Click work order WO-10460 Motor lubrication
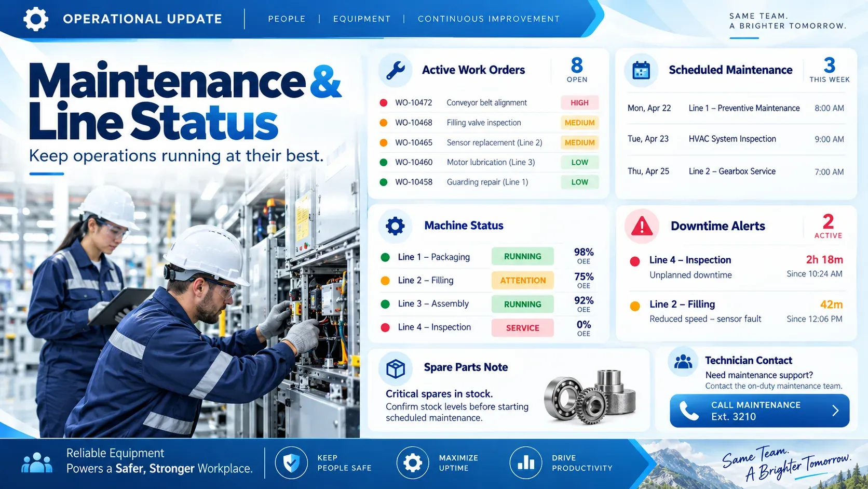 tap(489, 162)
